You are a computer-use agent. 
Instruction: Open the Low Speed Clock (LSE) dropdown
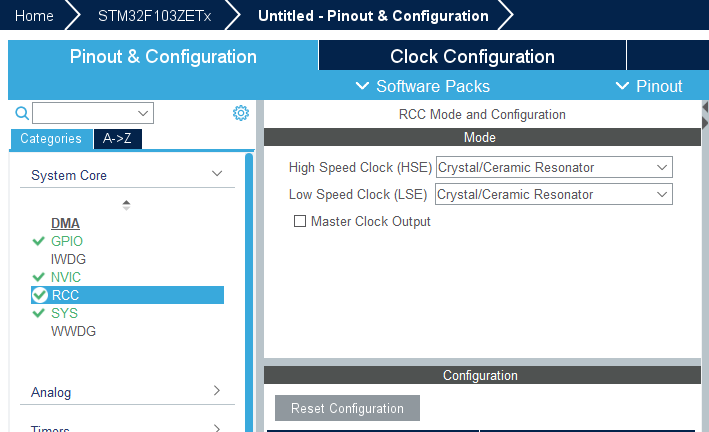(553, 195)
